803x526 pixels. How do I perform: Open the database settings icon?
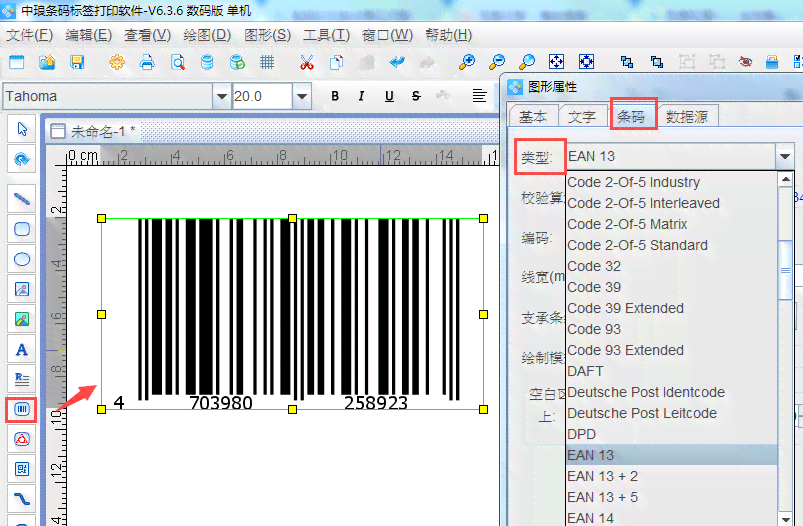(x=207, y=62)
